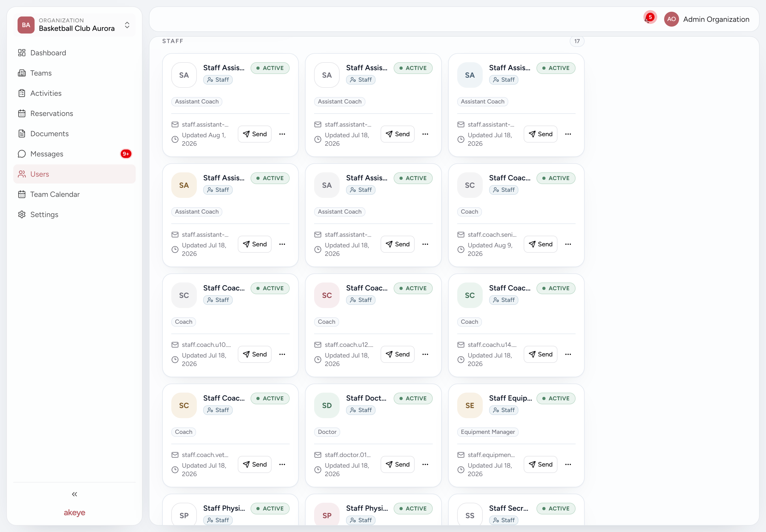This screenshot has height=532, width=766.
Task: Open more options on card updated Aug 1
Action: pos(282,134)
